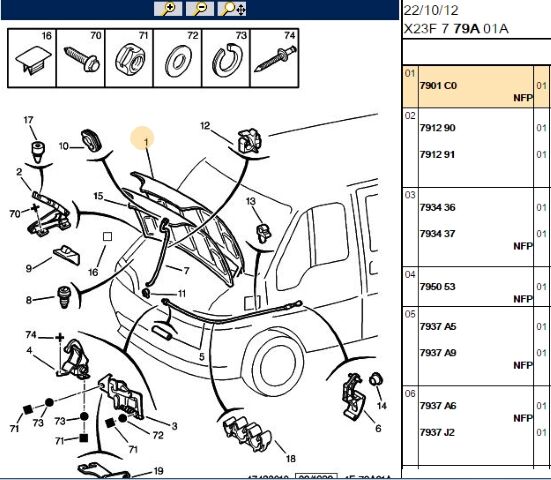Select part number 7950 53
The width and height of the screenshot is (551, 480).
click(437, 286)
